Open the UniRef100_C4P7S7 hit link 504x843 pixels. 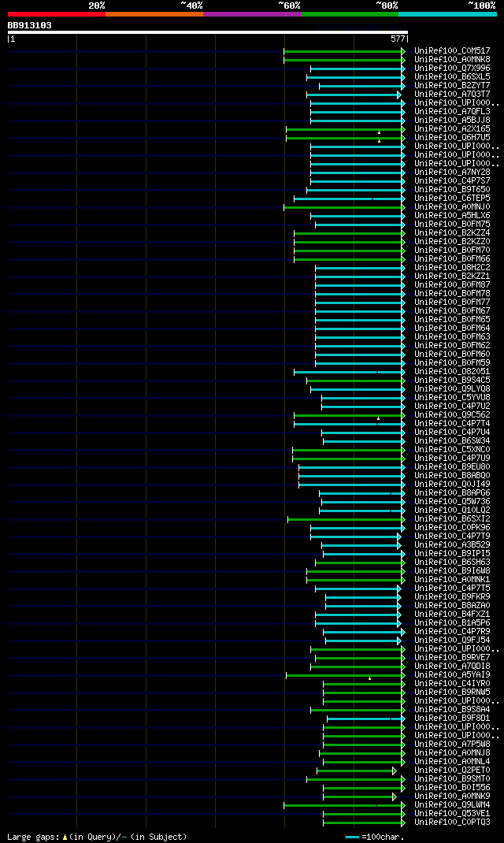tap(452, 181)
